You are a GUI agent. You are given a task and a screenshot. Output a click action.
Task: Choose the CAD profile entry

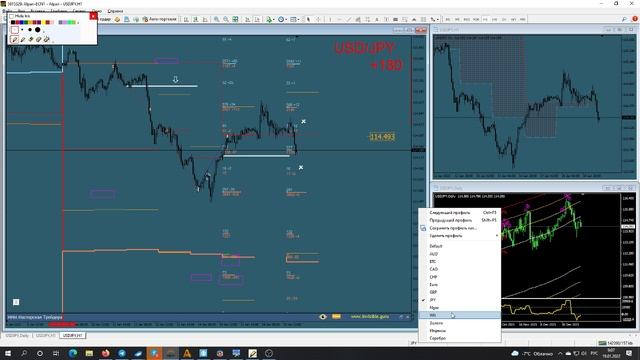tap(459, 269)
